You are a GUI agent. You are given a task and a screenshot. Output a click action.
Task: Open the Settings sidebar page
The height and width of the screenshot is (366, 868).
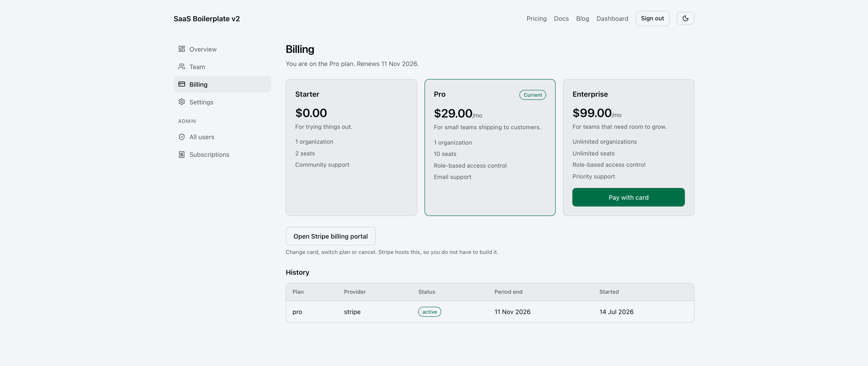pos(222,102)
